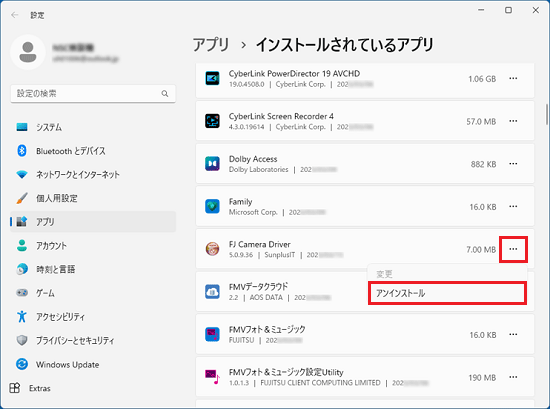The width and height of the screenshot is (550, 409).
Task: Click the personalization paintbrush icon
Action: click(22, 198)
